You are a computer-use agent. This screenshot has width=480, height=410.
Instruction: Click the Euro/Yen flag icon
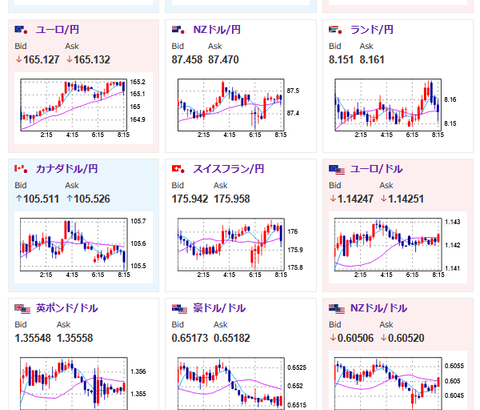[x=21, y=30]
